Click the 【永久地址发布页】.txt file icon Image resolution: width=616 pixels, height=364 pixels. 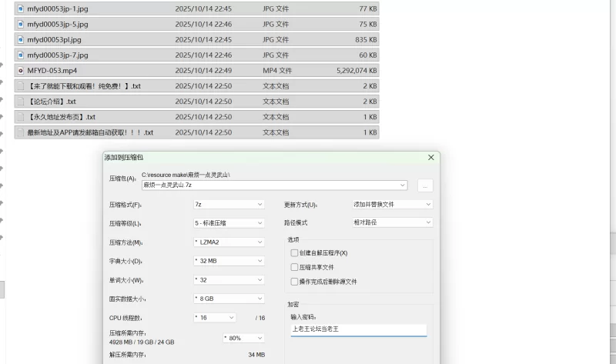click(x=21, y=117)
